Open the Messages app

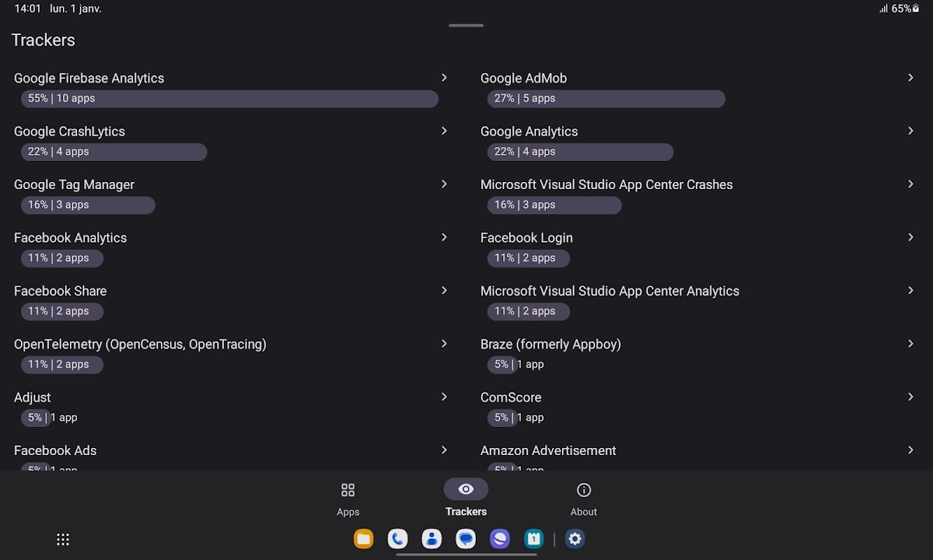click(x=465, y=539)
